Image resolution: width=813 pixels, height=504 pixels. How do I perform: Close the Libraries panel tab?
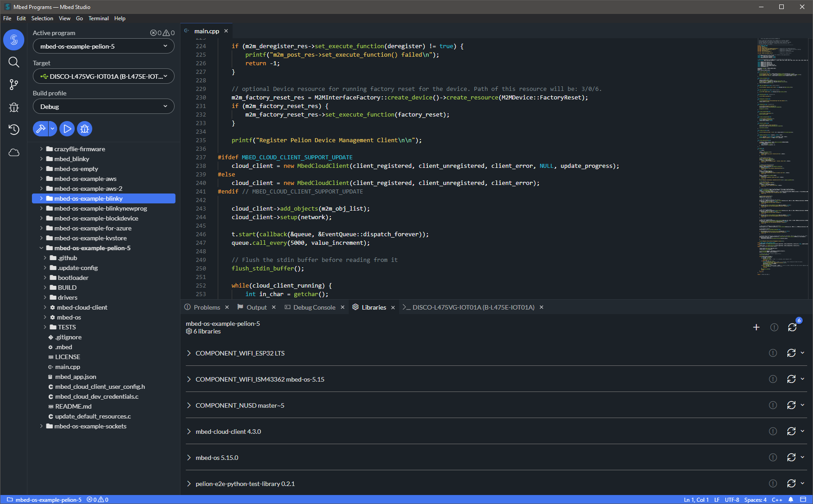pos(393,307)
